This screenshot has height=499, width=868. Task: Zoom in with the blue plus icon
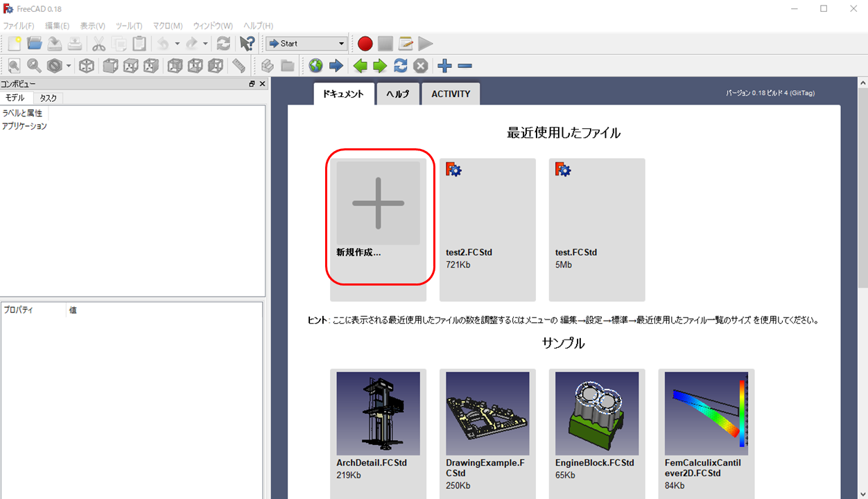tap(444, 66)
